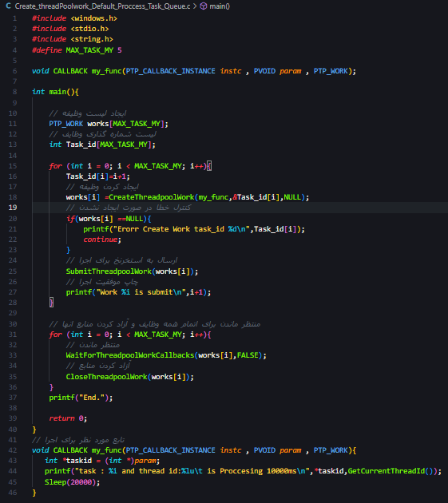Screen dimensions: 448x503
Task: Click '==NULL' comparison on line 20
Action: 130,219
